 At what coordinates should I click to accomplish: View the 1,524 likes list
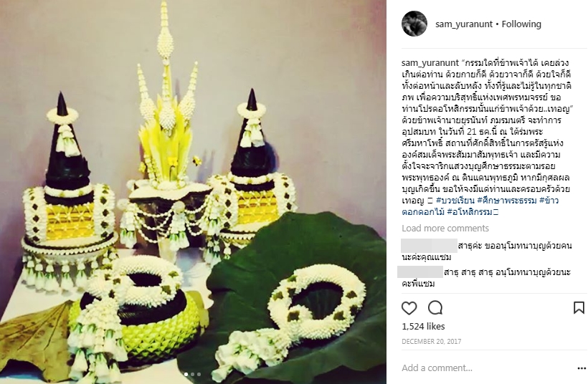[423, 326]
